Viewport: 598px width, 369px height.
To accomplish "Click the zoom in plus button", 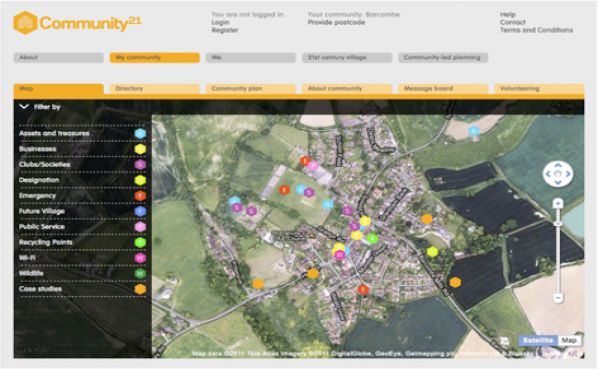I will 558,204.
